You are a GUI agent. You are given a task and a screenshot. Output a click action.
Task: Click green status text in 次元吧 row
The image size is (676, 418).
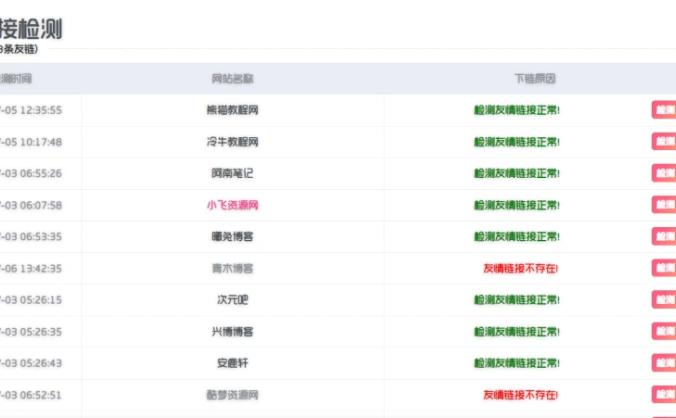[517, 300]
